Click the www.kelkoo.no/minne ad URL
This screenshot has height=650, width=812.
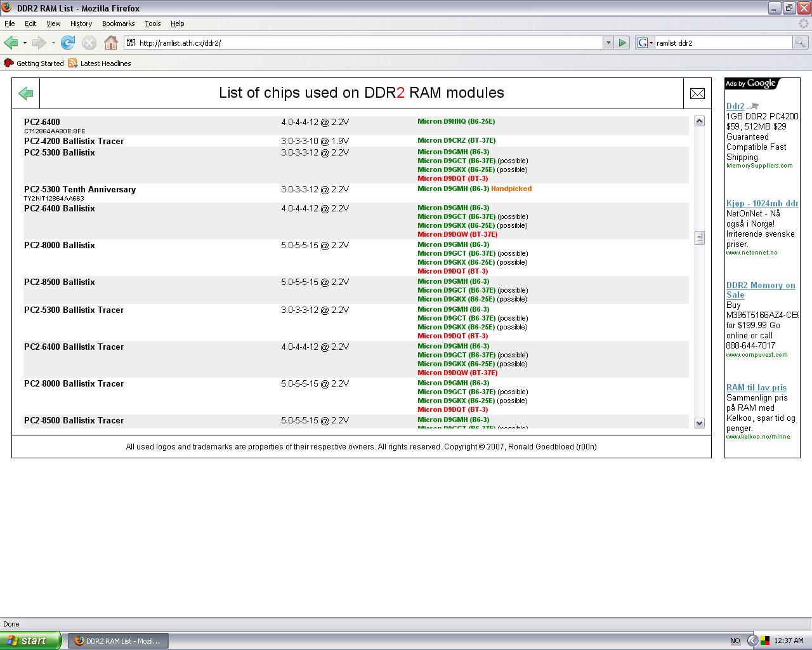[x=758, y=437]
